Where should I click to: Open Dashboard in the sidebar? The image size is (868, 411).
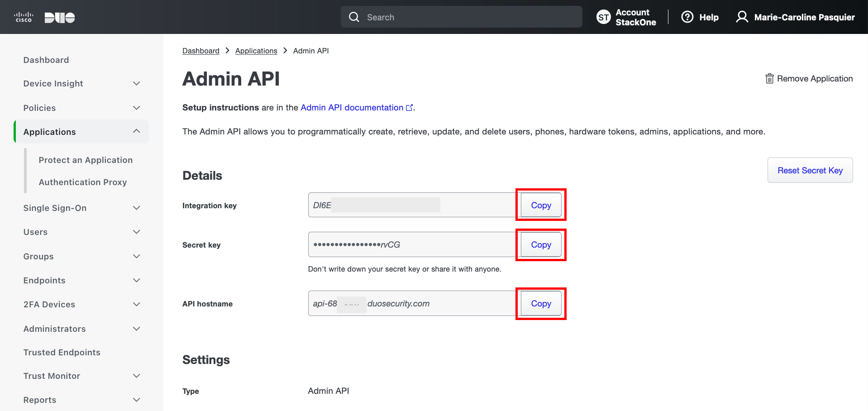46,60
